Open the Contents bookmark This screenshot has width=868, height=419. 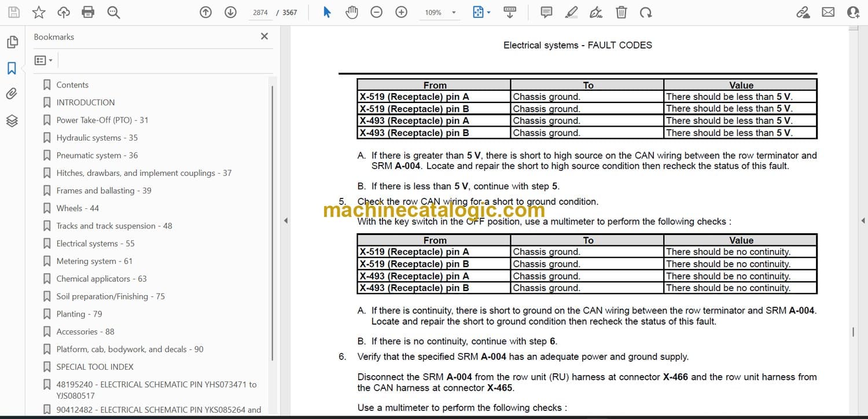pyautogui.click(x=72, y=84)
